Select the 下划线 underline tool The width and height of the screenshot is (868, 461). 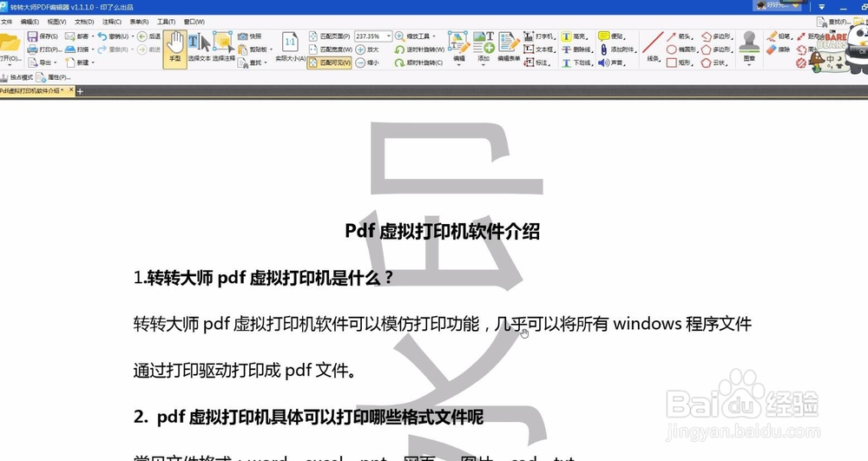tap(576, 63)
